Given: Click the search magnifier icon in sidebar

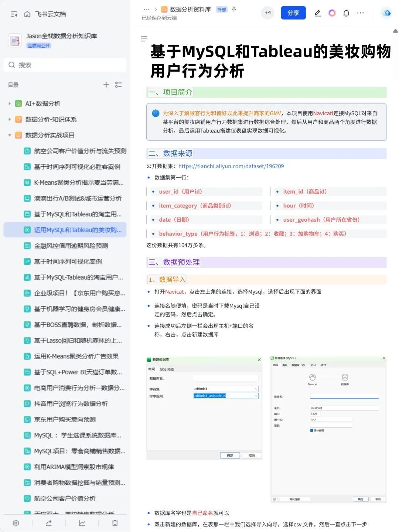Looking at the screenshot, I should pyautogui.click(x=12, y=65).
